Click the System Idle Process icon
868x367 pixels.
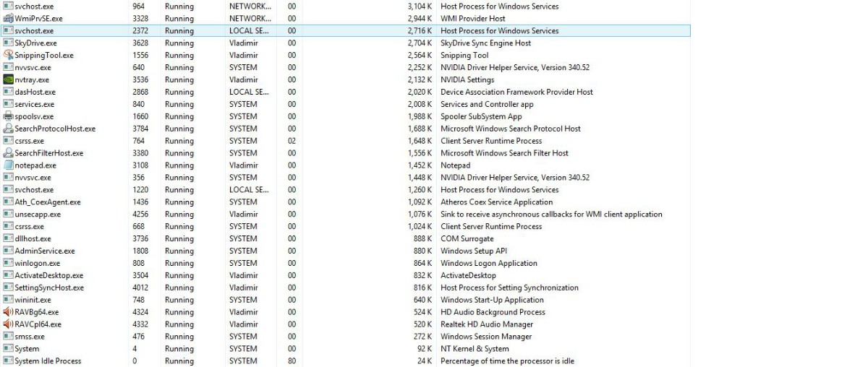8,361
